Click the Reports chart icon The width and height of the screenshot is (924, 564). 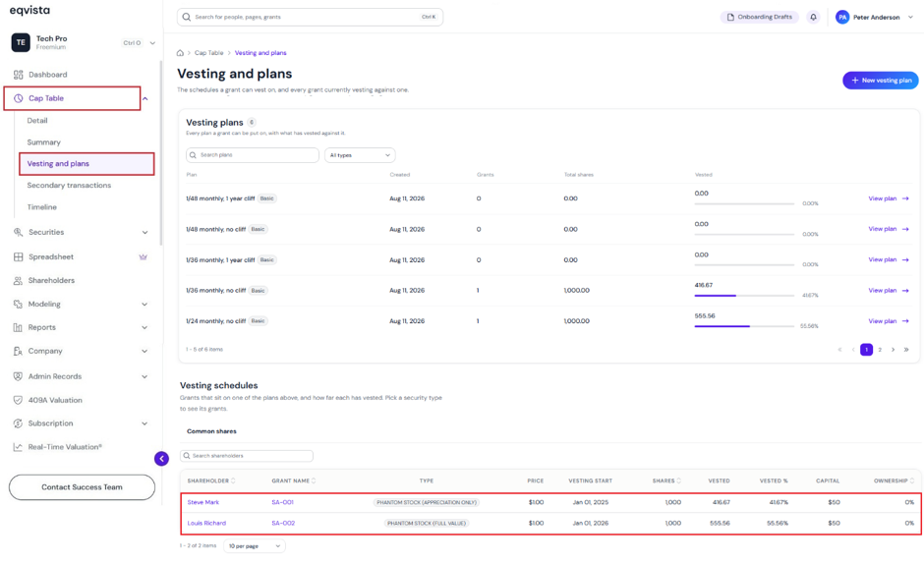coord(19,327)
